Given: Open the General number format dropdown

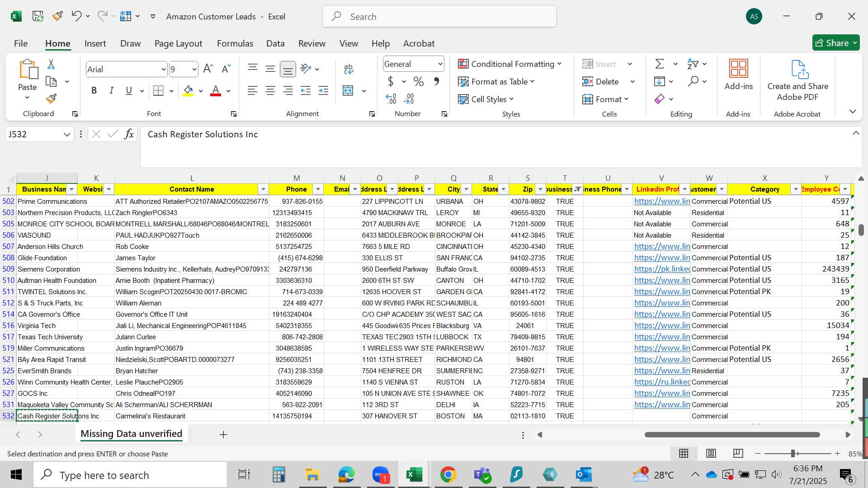Looking at the screenshot, I should (440, 64).
